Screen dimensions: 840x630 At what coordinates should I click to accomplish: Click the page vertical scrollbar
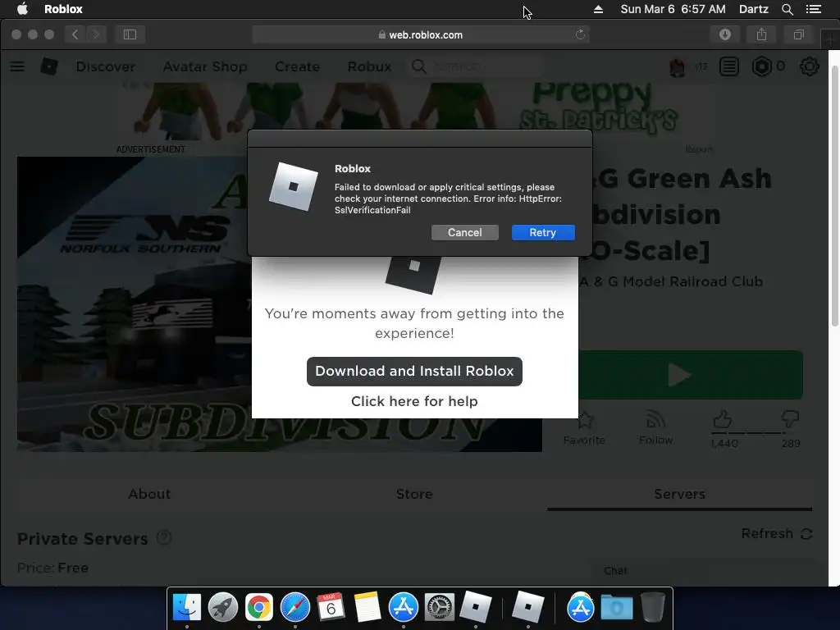[834, 195]
